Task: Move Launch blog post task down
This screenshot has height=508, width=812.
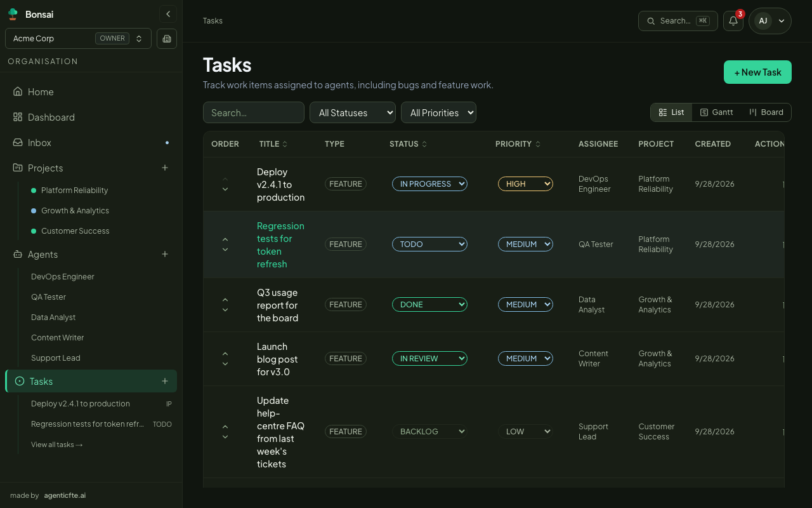Action: pyautogui.click(x=225, y=364)
